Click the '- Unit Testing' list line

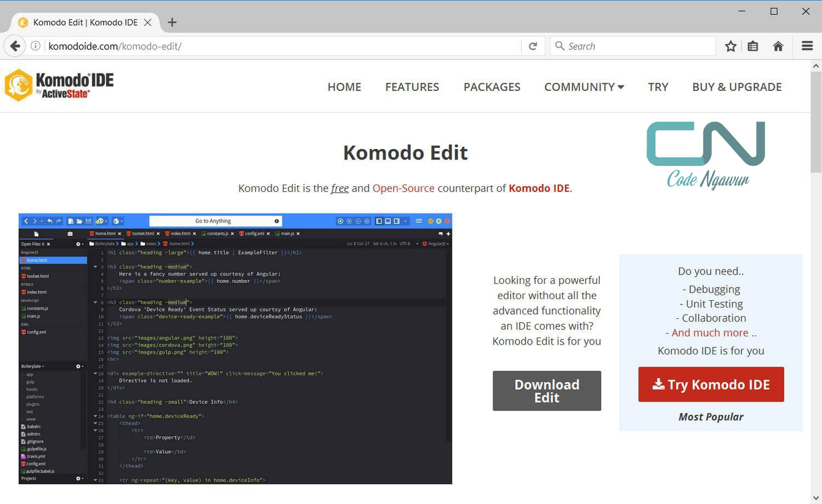click(x=711, y=304)
